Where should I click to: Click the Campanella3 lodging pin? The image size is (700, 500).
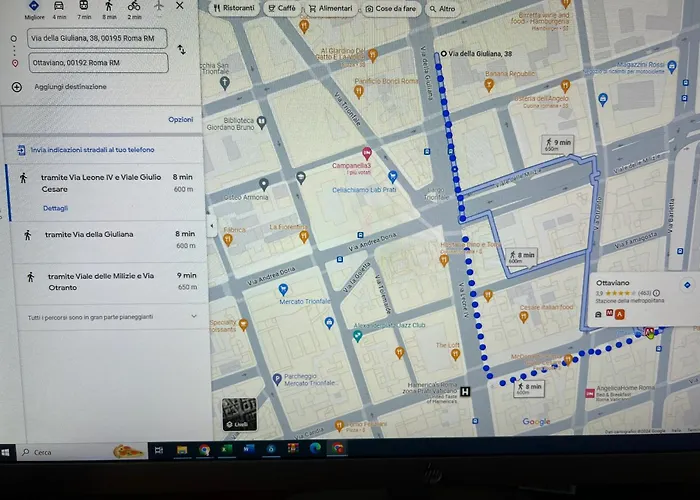tap(367, 154)
